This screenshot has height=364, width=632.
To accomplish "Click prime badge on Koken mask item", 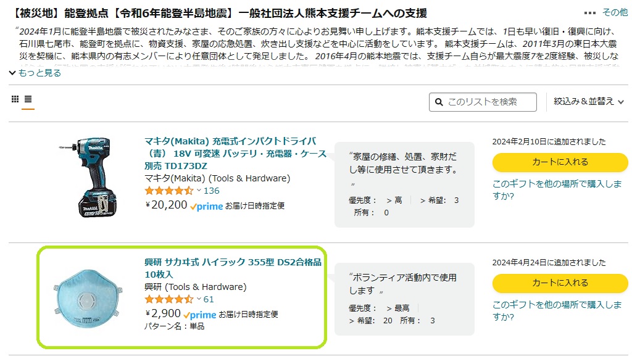I will coord(200,315).
